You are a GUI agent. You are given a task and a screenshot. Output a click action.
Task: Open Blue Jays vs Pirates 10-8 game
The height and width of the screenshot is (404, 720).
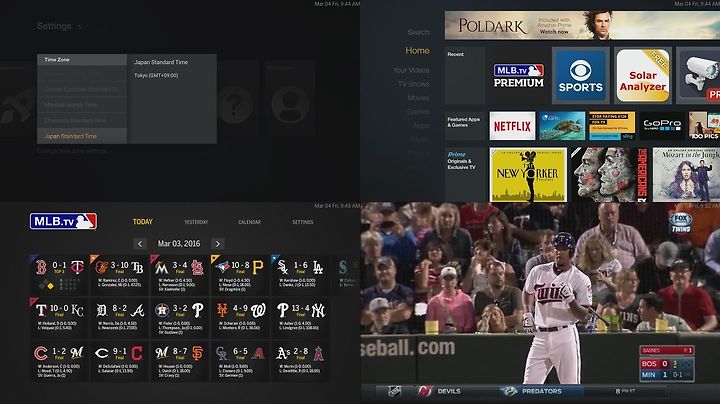[x=240, y=275]
